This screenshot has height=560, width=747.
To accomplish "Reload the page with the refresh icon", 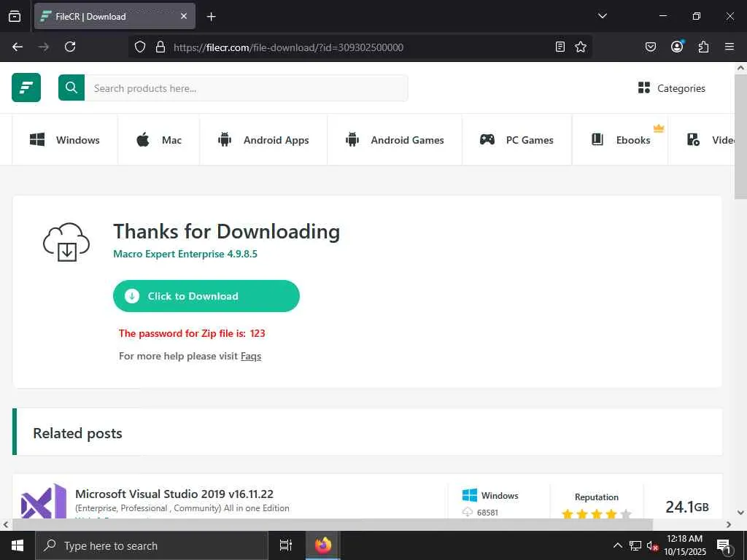I will (70, 47).
